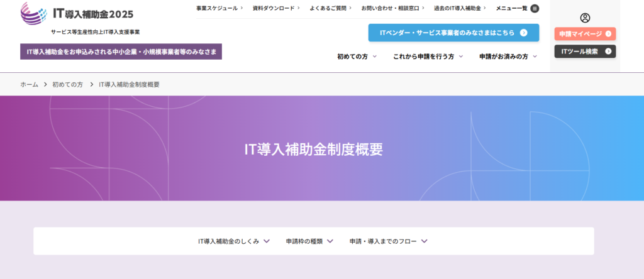Expand これから申請を行う方 menu
Image resolution: width=644 pixels, height=279 pixels.
pos(428,57)
